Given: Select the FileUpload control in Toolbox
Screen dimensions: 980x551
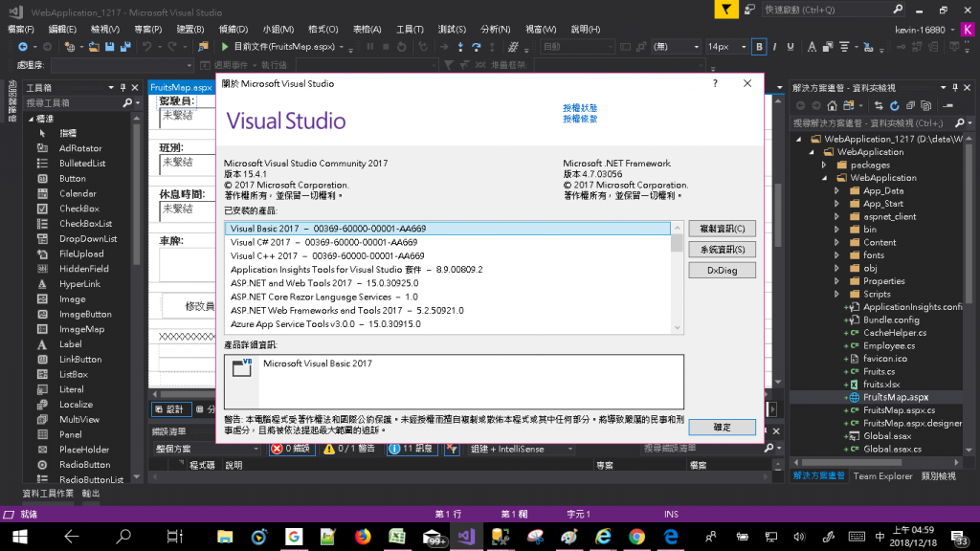Looking at the screenshot, I should click(81, 253).
